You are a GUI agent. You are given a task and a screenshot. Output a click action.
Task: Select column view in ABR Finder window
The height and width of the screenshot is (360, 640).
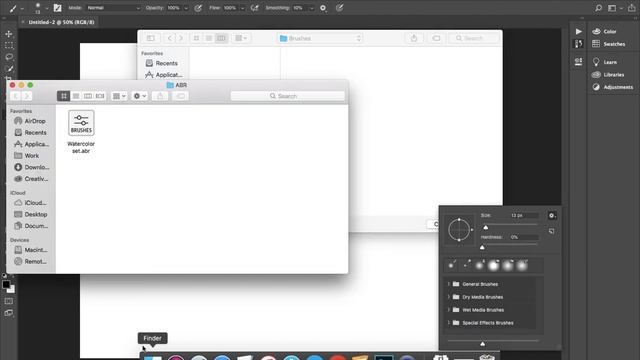(x=88, y=96)
